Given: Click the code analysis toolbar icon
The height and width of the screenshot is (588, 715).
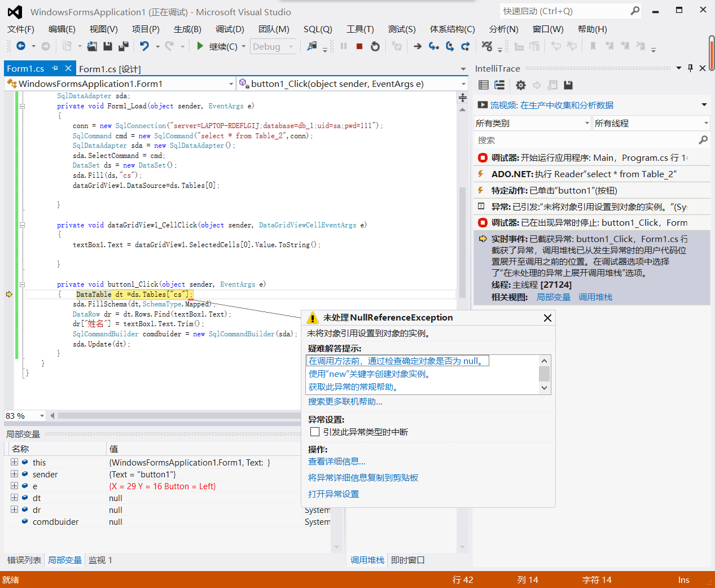Looking at the screenshot, I should coord(487,46).
